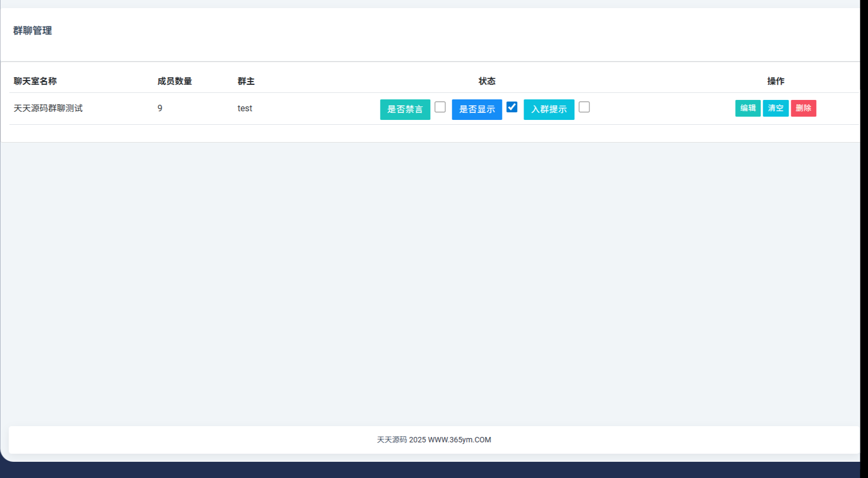The image size is (868, 478).
Task: Click the 群聊管理 page title
Action: (x=32, y=31)
